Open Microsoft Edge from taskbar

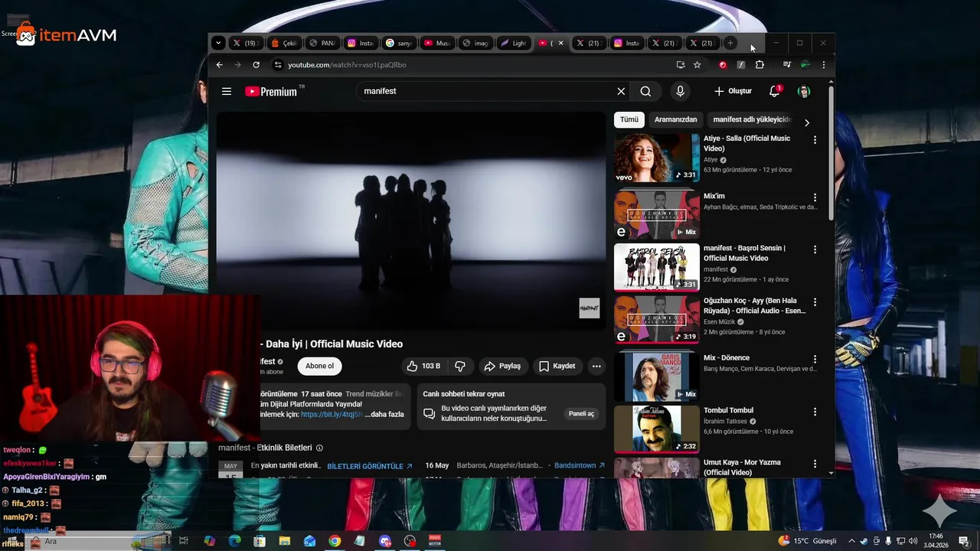pyautogui.click(x=234, y=541)
